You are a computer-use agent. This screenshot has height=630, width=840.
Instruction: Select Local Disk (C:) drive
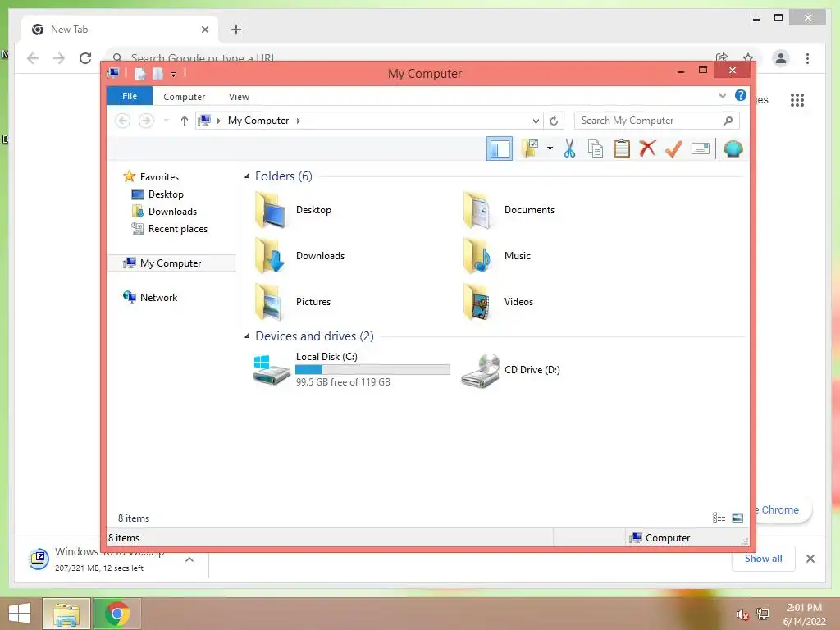351,369
